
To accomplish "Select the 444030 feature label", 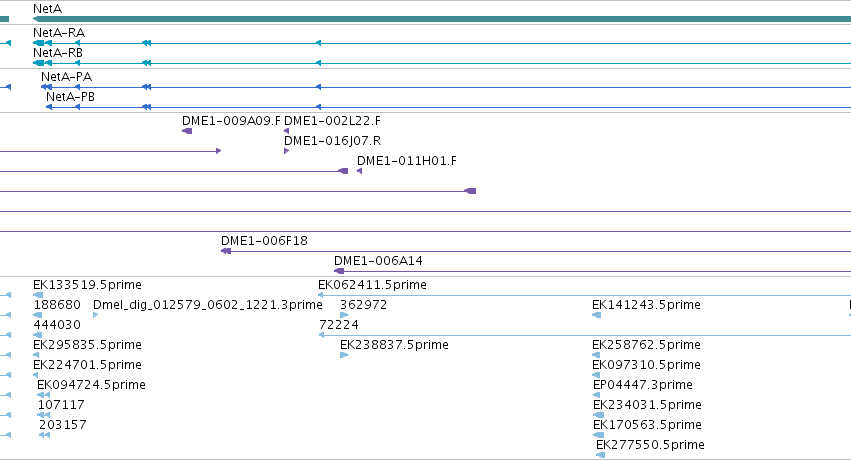I will click(57, 325).
